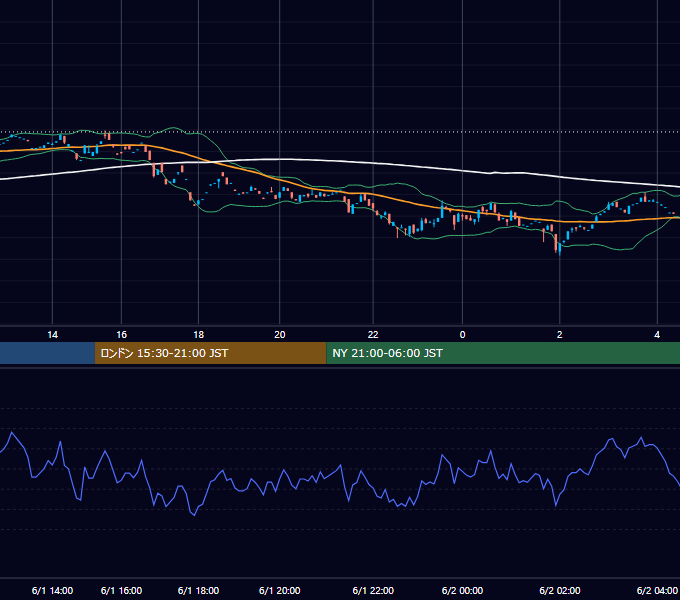Click the 6/1 16:00 oscillator time label
Viewport: 680px width, 600px height.
[x=121, y=590]
